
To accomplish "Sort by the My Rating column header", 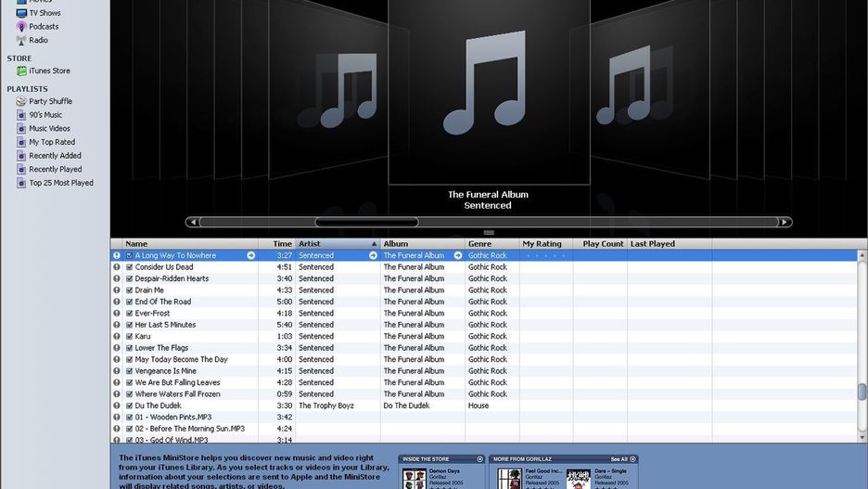I will pyautogui.click(x=546, y=244).
